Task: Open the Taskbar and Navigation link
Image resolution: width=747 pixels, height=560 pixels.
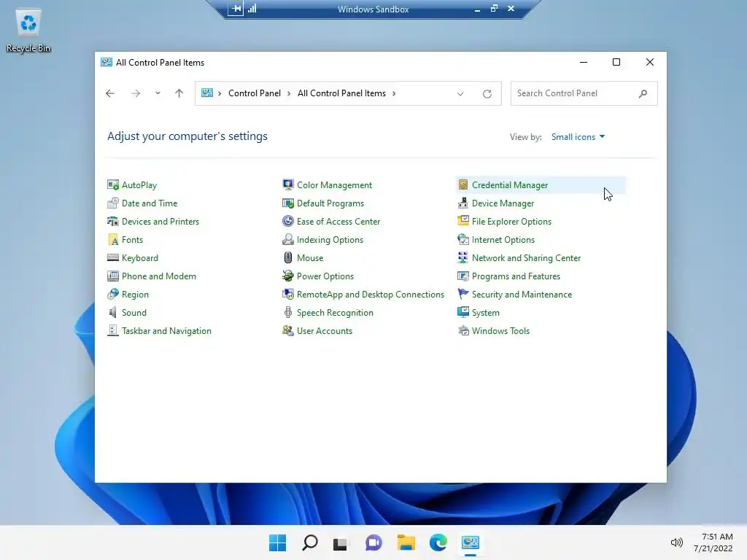Action: (x=166, y=331)
